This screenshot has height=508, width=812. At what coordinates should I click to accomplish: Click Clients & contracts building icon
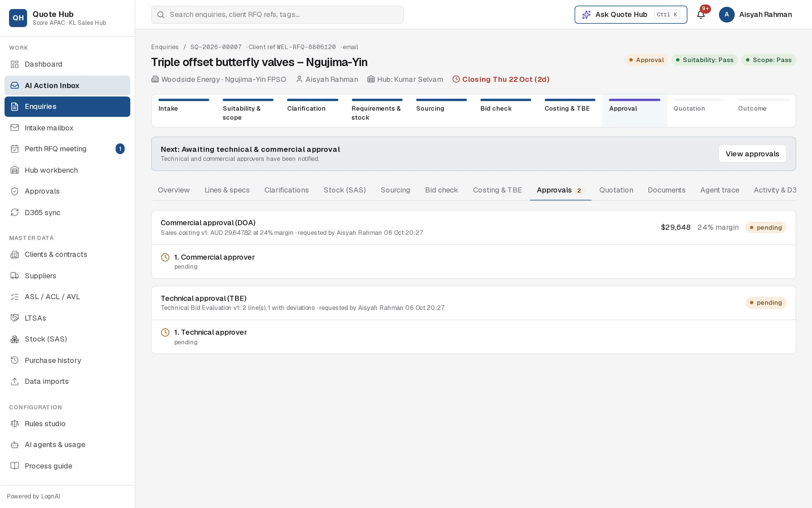15,255
